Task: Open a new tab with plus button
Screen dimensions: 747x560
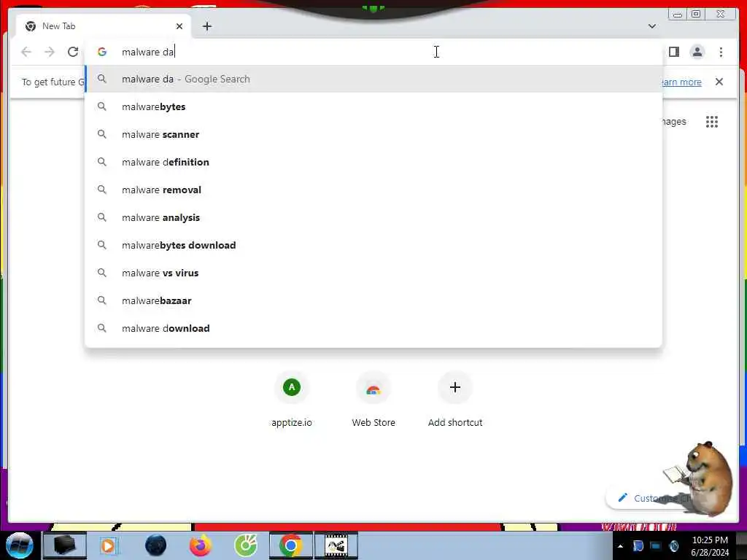Action: [206, 26]
